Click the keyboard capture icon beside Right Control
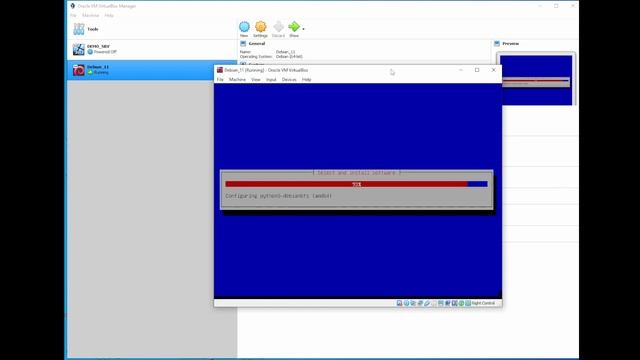The height and width of the screenshot is (360, 640). click(468, 303)
